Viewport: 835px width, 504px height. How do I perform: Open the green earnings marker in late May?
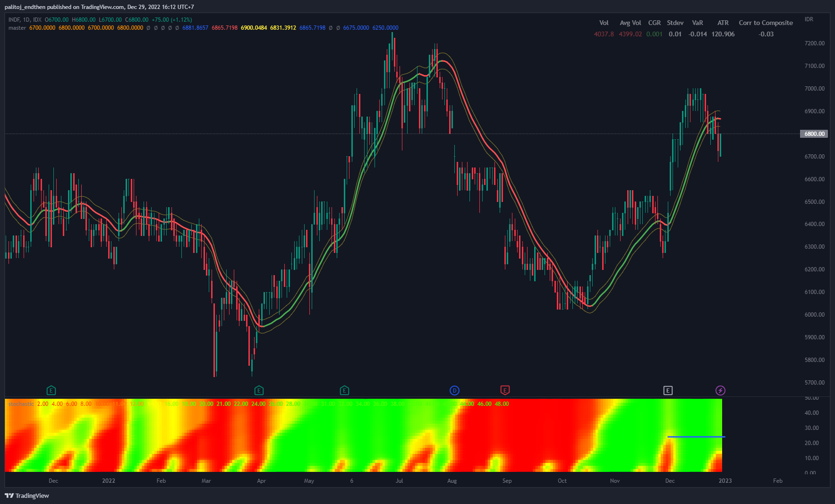click(344, 390)
